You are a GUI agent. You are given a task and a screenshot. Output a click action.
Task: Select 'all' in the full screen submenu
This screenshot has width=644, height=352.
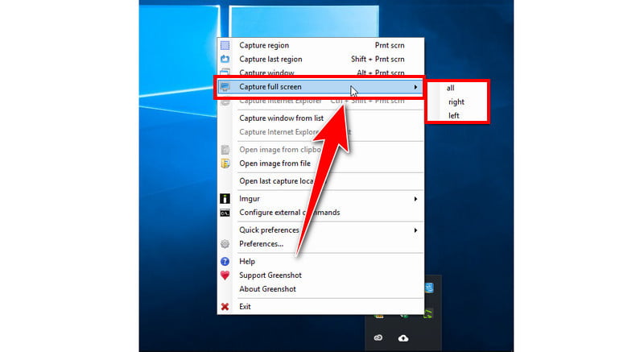451,88
